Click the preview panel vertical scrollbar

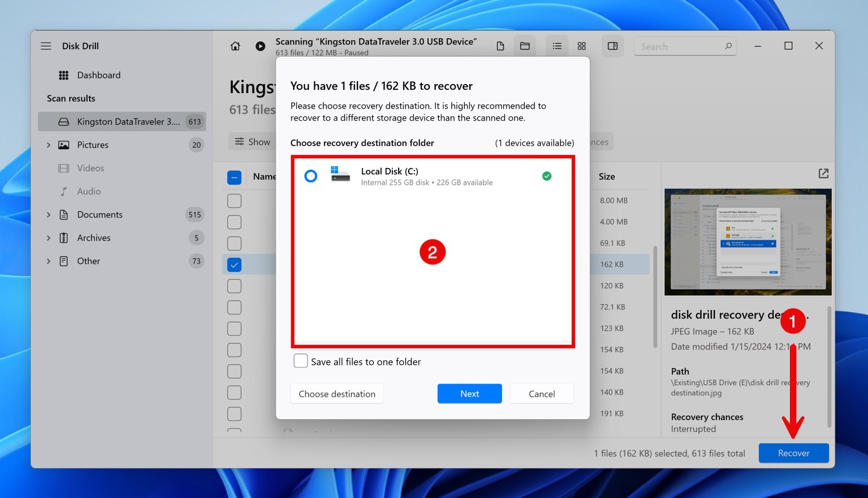[830, 367]
